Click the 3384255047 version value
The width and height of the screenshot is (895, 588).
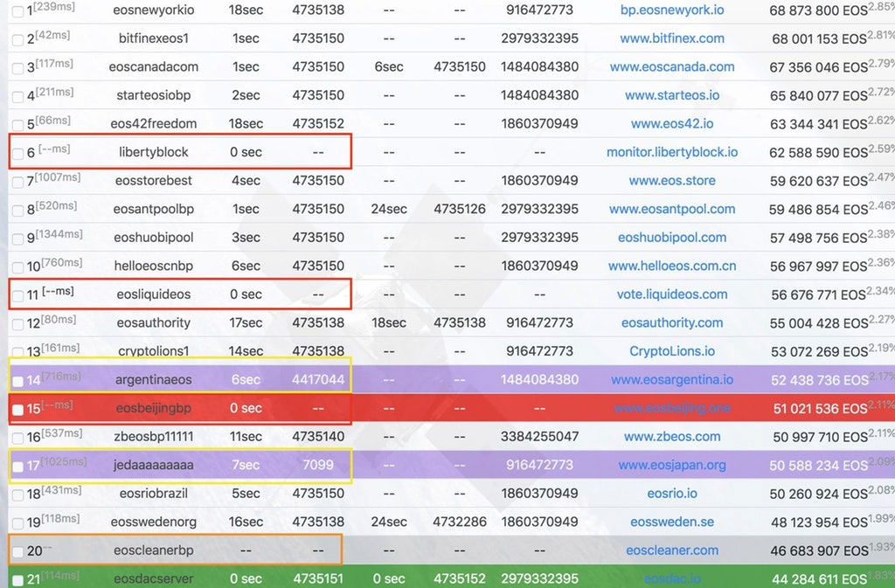coord(539,437)
